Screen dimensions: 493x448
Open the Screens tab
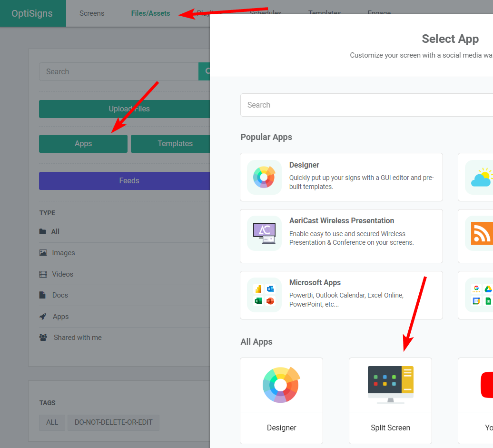coord(92,13)
